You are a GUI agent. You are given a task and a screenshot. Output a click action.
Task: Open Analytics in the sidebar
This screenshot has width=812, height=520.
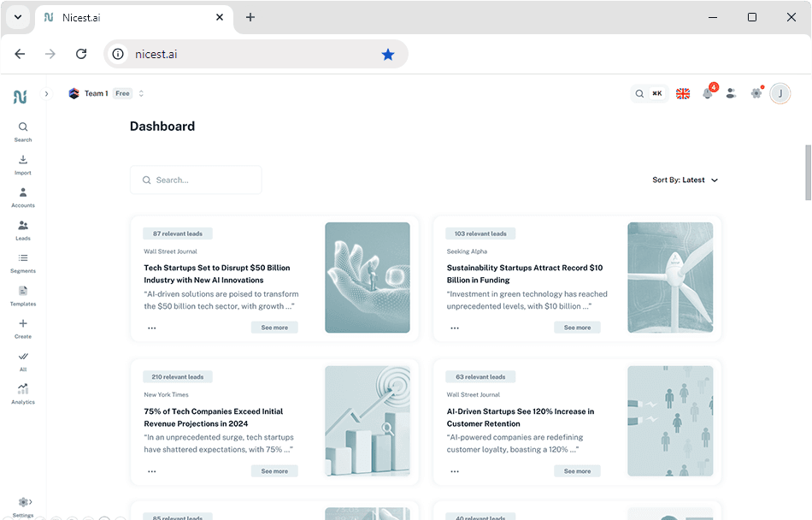[23, 394]
